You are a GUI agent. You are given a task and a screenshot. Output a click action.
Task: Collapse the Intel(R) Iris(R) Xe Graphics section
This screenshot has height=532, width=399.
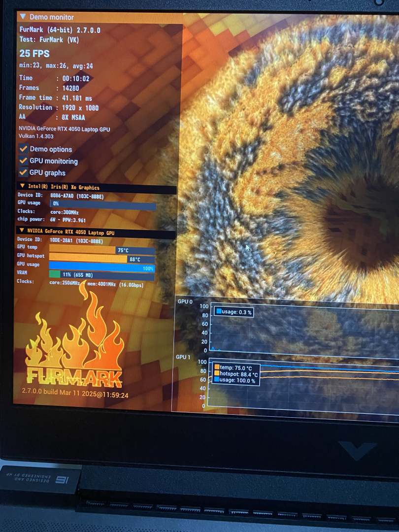coord(22,186)
